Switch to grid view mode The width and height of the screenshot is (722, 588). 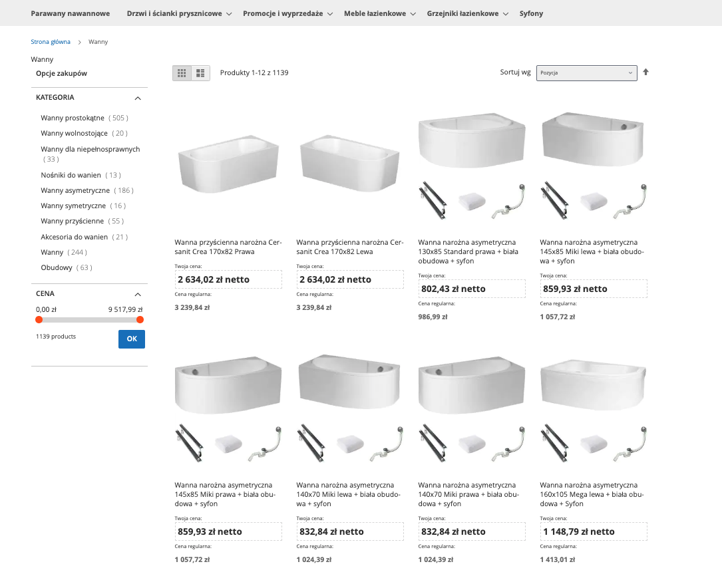tap(182, 73)
